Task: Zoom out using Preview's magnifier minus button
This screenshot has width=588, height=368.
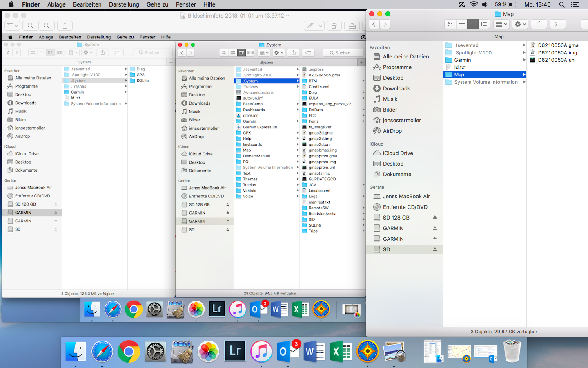Action: click(31, 26)
